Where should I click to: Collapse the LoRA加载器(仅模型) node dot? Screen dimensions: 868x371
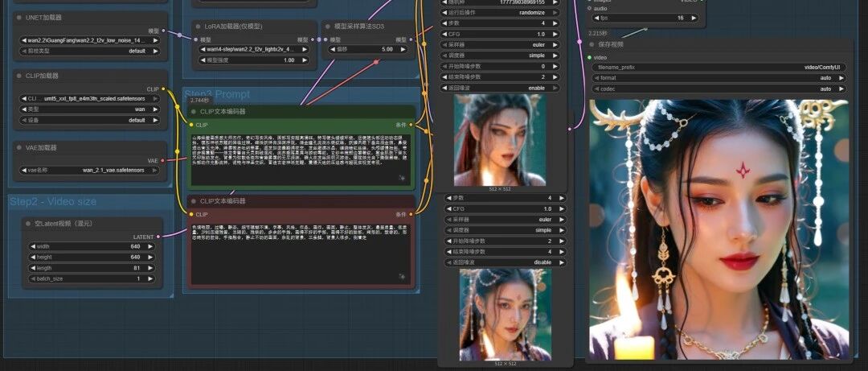(199, 26)
